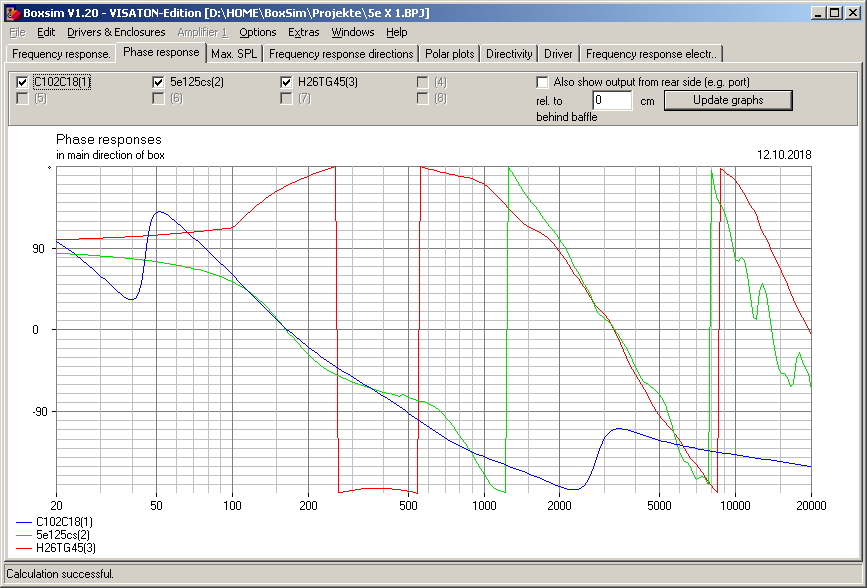Disable the H26TG45(3) phase curve checkbox

pyautogui.click(x=287, y=82)
